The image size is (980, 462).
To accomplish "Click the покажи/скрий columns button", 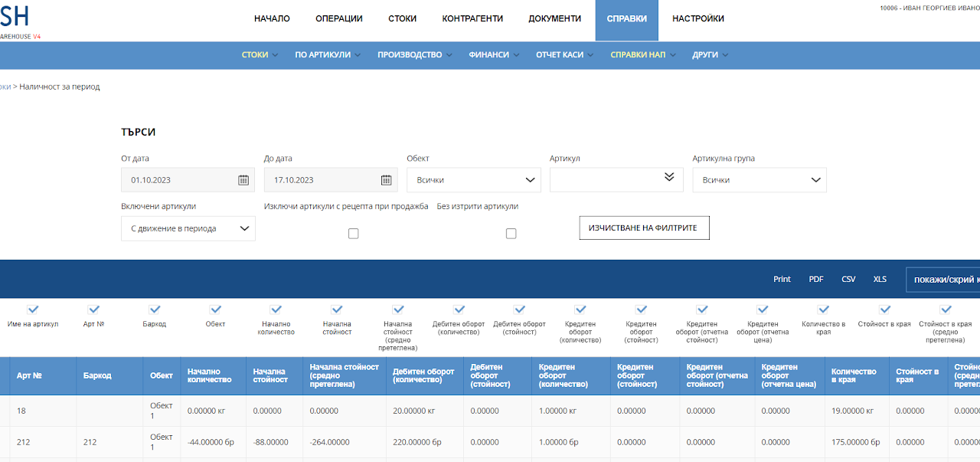I will pos(942,280).
